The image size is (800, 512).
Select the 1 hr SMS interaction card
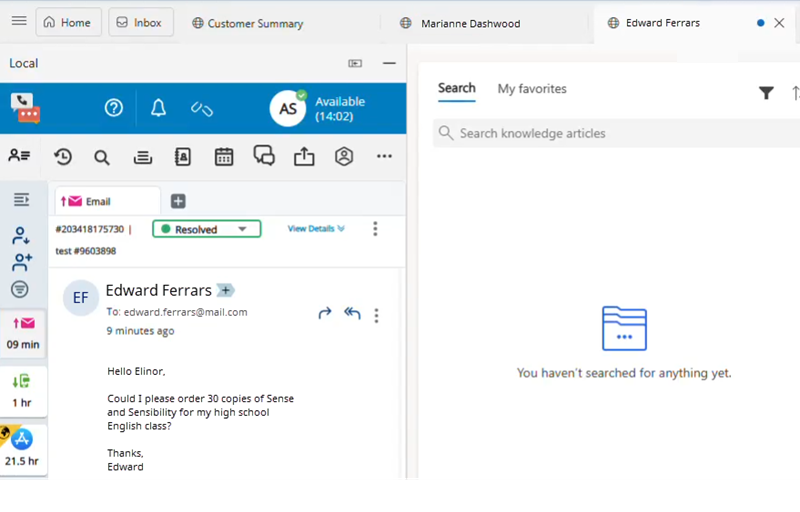22,389
